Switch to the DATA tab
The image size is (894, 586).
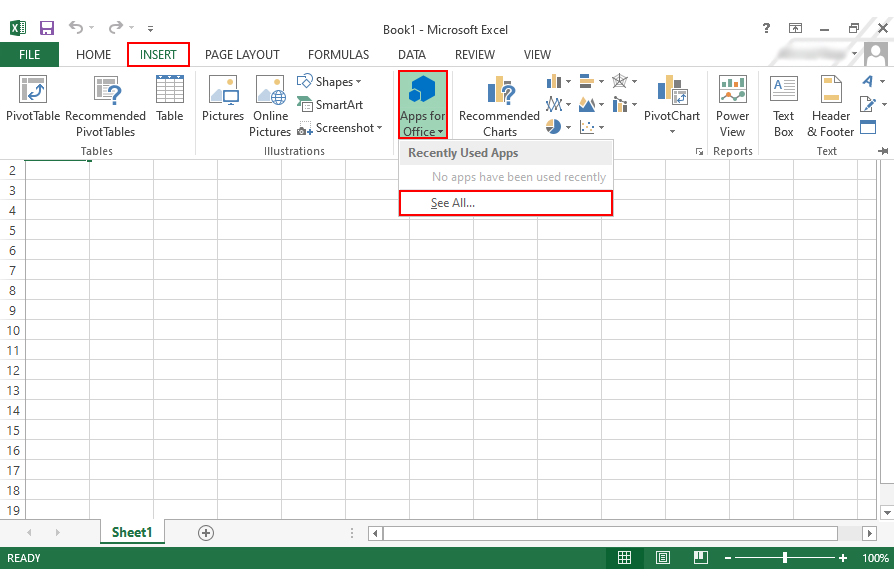[412, 55]
